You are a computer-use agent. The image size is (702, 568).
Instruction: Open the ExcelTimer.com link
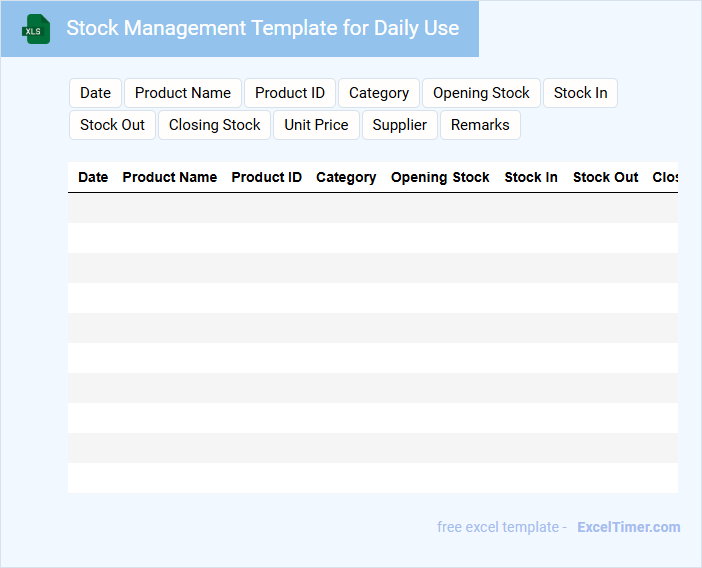(x=628, y=527)
